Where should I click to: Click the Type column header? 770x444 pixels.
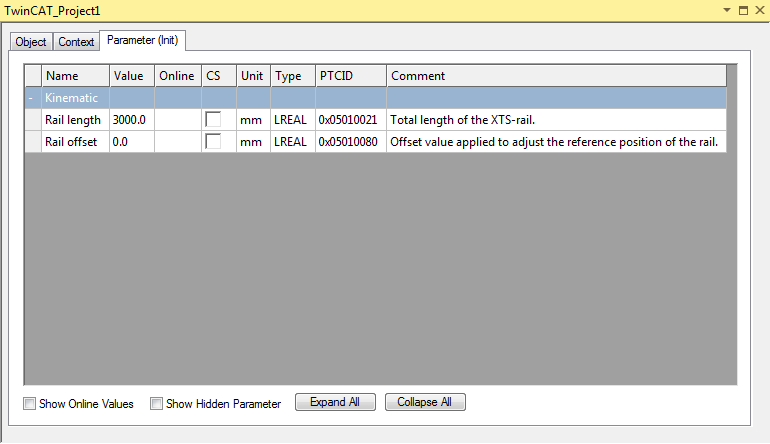(x=293, y=76)
